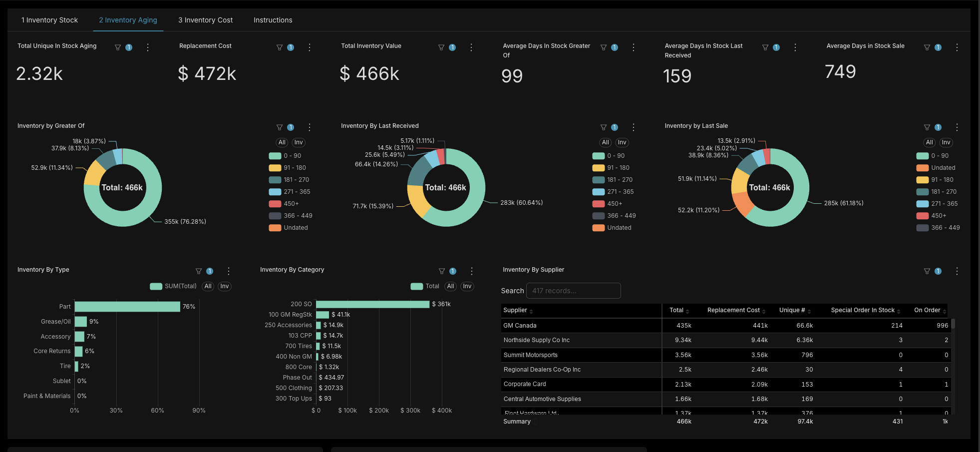Click filter icon on Average Days in Stock Sale
980x452 pixels.
coord(927,47)
